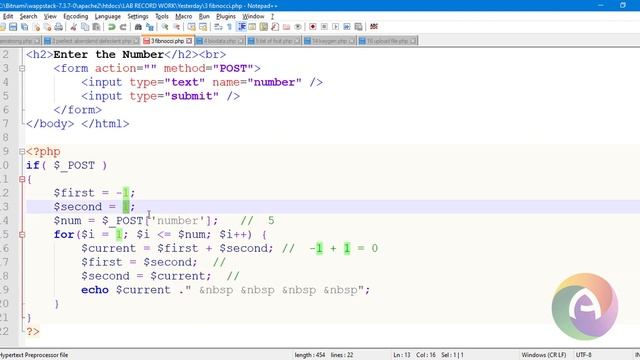Viewport: 640px width, 360px height.
Task: Open the View menu
Action: [50, 16]
